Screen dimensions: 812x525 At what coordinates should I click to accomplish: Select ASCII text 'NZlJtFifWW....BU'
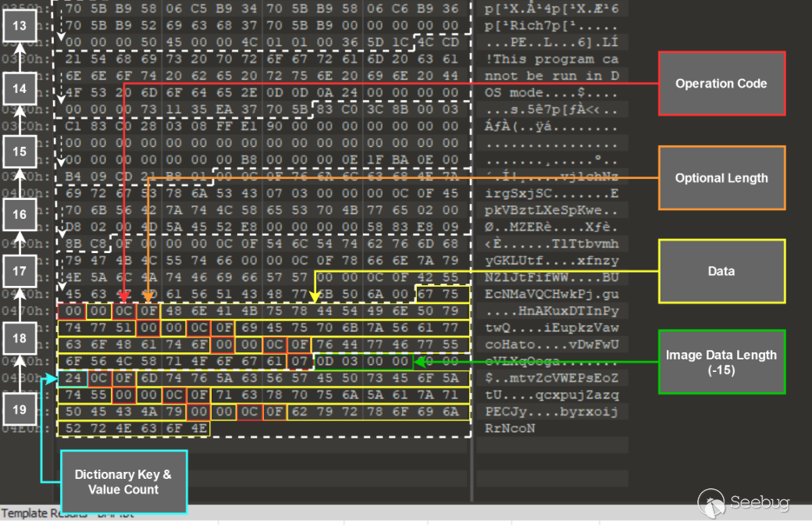pos(551,277)
